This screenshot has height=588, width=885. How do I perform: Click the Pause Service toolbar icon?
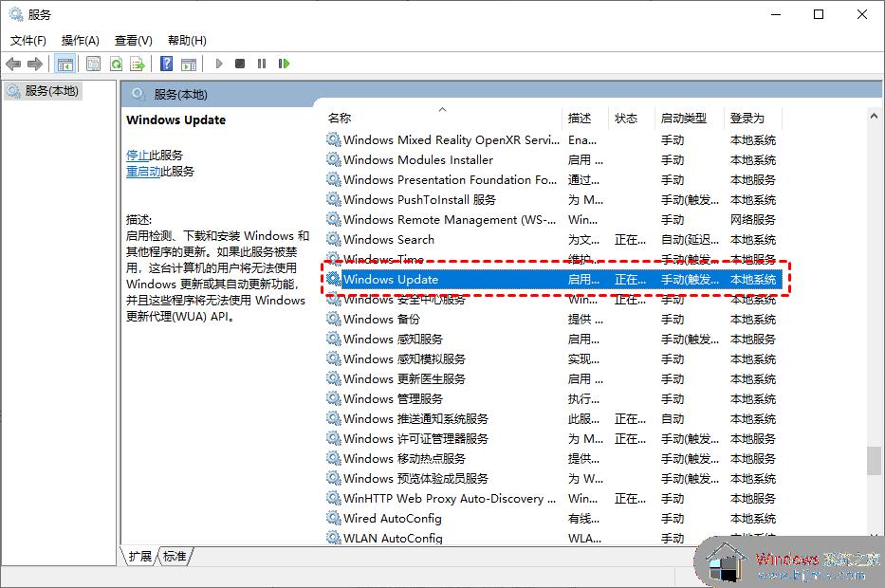point(261,64)
